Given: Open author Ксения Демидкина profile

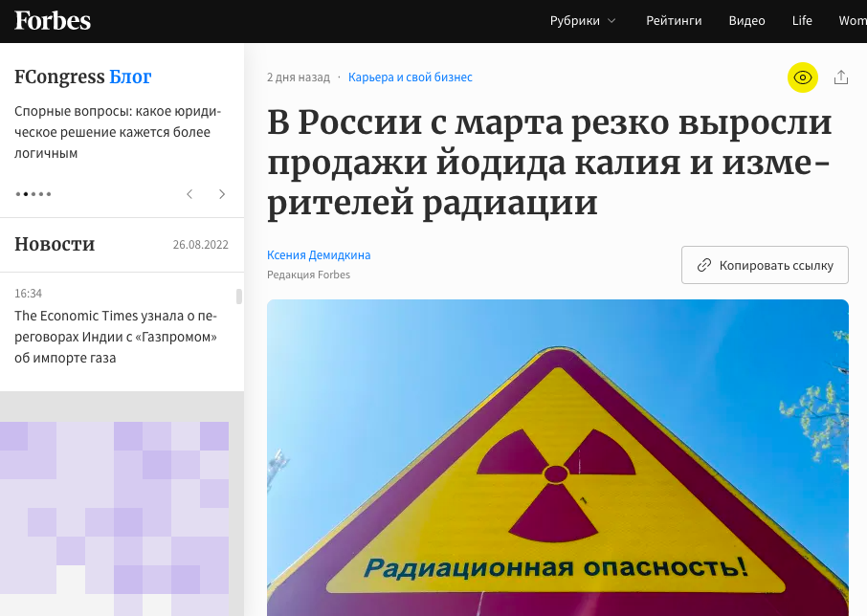Looking at the screenshot, I should (x=319, y=255).
